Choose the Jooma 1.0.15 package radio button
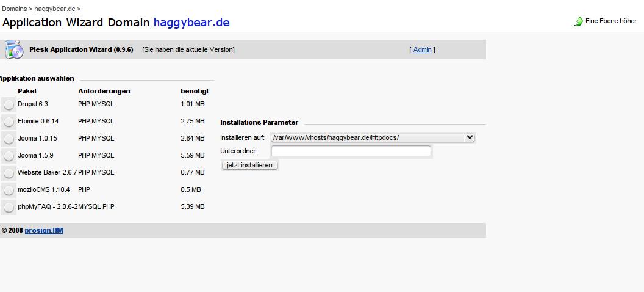The image size is (644, 292). click(9, 139)
